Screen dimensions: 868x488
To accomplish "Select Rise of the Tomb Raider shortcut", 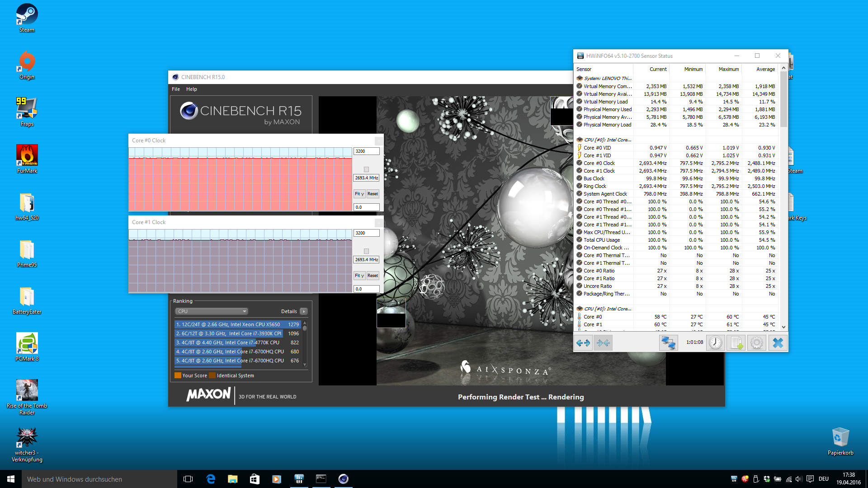I will coord(27,397).
